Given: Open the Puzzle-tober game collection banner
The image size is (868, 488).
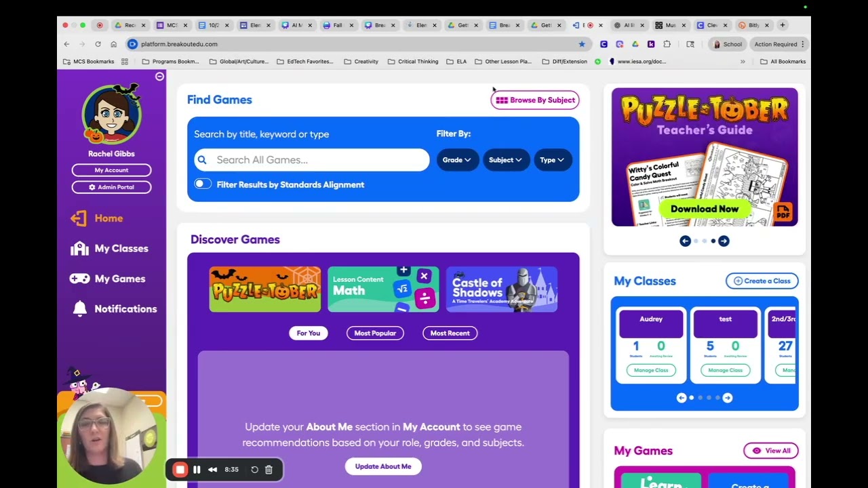Looking at the screenshot, I should [x=265, y=289].
